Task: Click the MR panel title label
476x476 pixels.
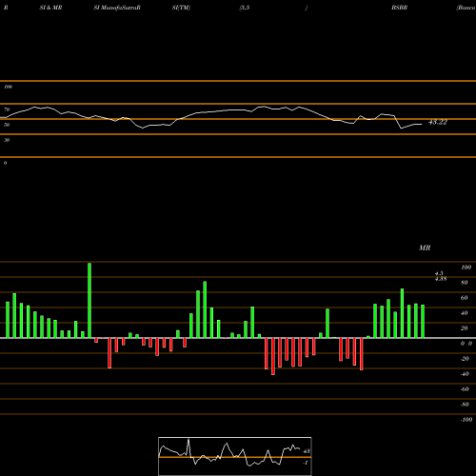Action: pos(425,248)
